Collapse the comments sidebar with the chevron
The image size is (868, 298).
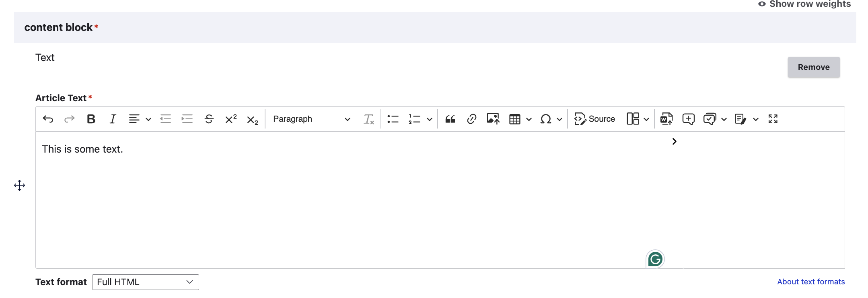tap(675, 141)
